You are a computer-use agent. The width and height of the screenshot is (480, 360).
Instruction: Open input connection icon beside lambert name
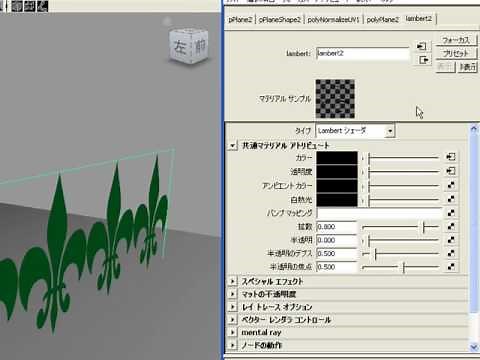(422, 46)
